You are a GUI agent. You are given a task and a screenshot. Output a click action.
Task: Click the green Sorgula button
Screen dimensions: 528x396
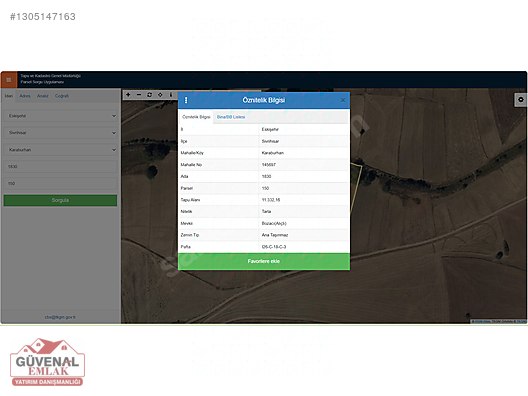tap(61, 200)
